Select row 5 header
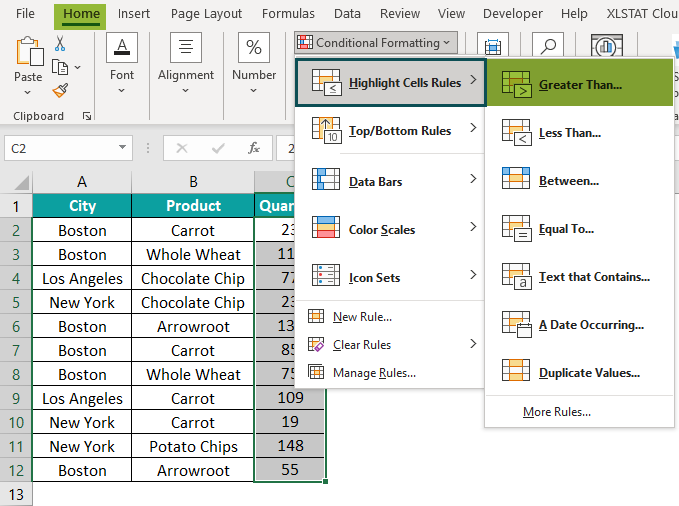The width and height of the screenshot is (679, 506). (16, 302)
